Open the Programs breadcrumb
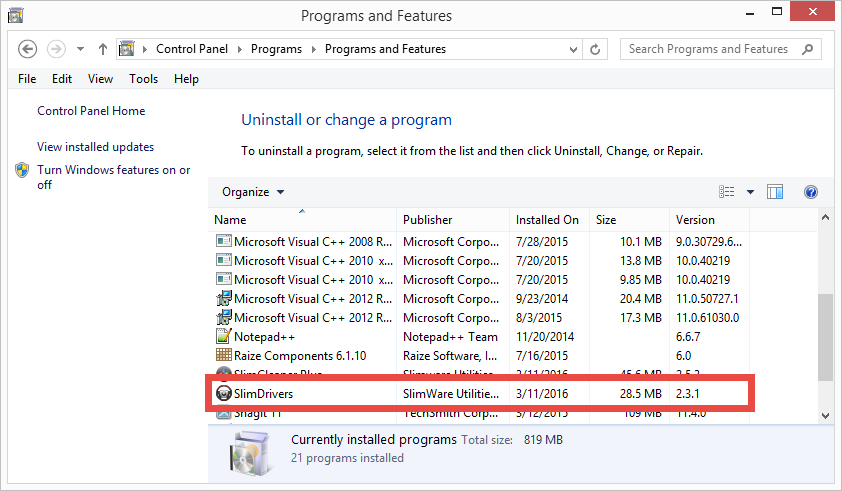Viewport: 842px width, 491px height. tap(276, 49)
